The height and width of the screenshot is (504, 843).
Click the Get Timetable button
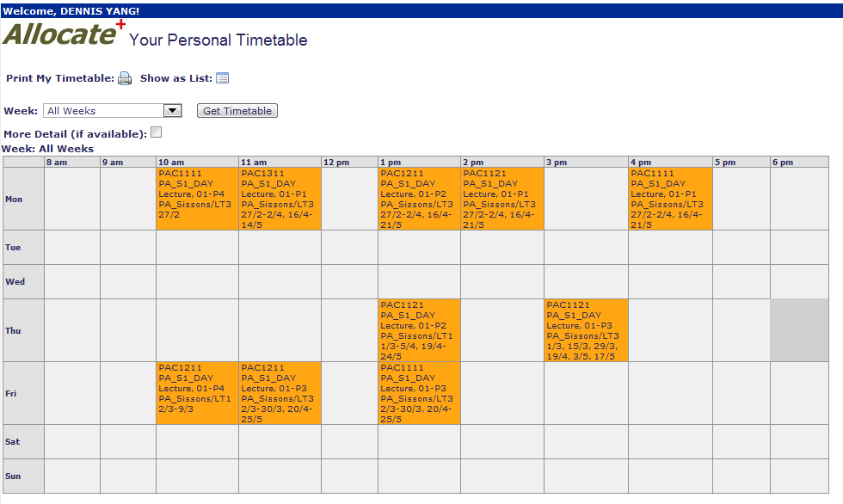click(237, 111)
